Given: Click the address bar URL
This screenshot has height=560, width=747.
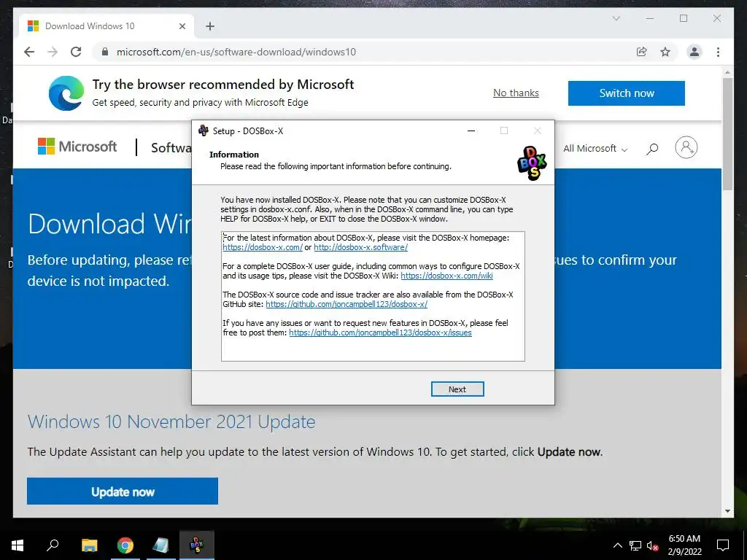Looking at the screenshot, I should [236, 52].
